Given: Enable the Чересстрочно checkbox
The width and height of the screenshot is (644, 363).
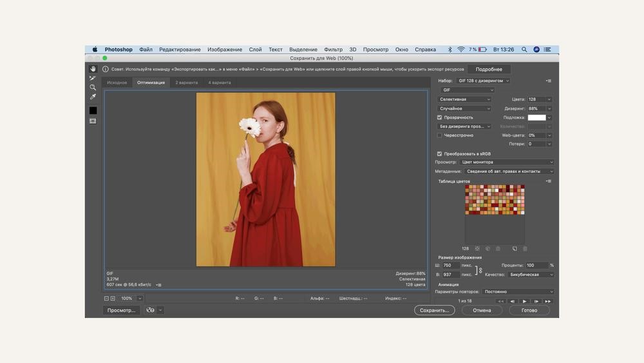Looking at the screenshot, I should point(440,135).
